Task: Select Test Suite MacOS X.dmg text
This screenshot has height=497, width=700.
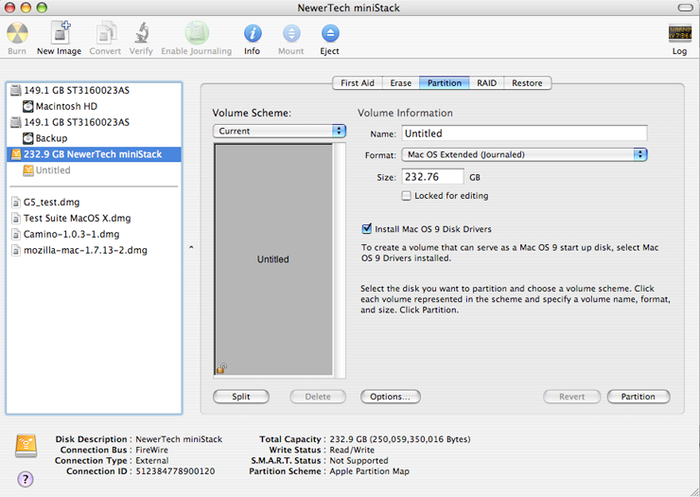Action: pos(77,218)
